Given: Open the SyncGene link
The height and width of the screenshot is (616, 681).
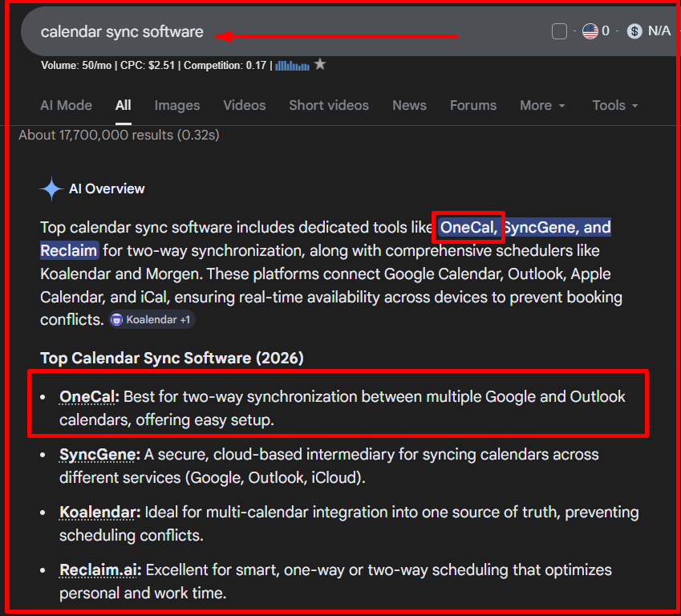Looking at the screenshot, I should (97, 454).
